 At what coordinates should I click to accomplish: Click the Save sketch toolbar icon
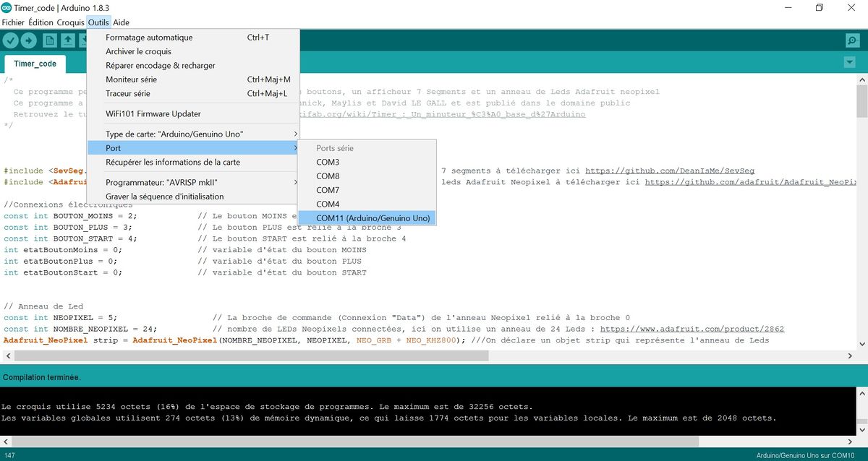(x=85, y=40)
